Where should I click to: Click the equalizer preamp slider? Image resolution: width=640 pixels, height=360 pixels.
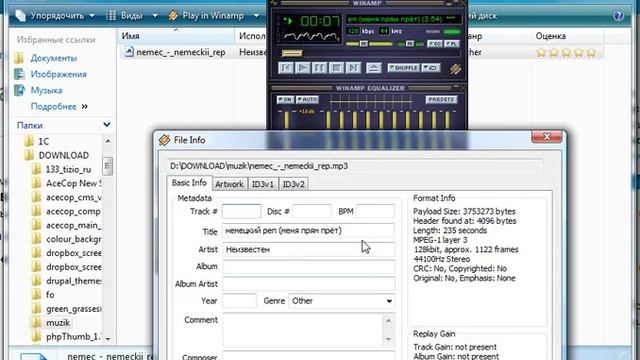coord(287,120)
